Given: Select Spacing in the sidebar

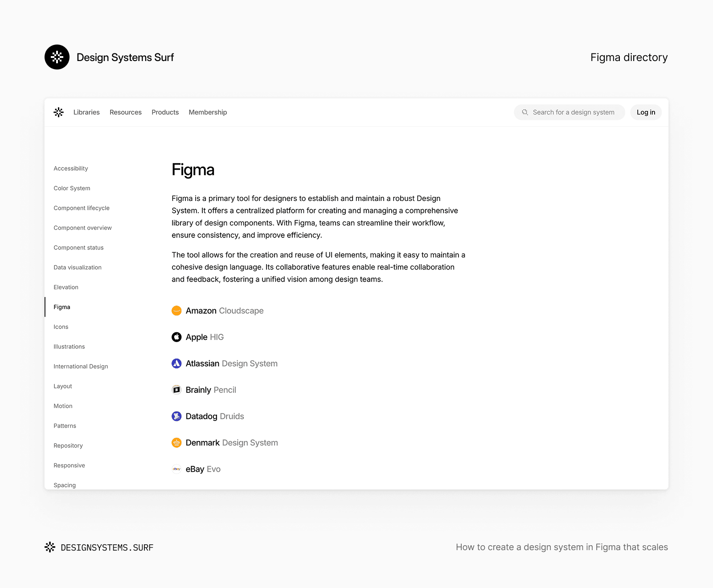Looking at the screenshot, I should coord(65,485).
